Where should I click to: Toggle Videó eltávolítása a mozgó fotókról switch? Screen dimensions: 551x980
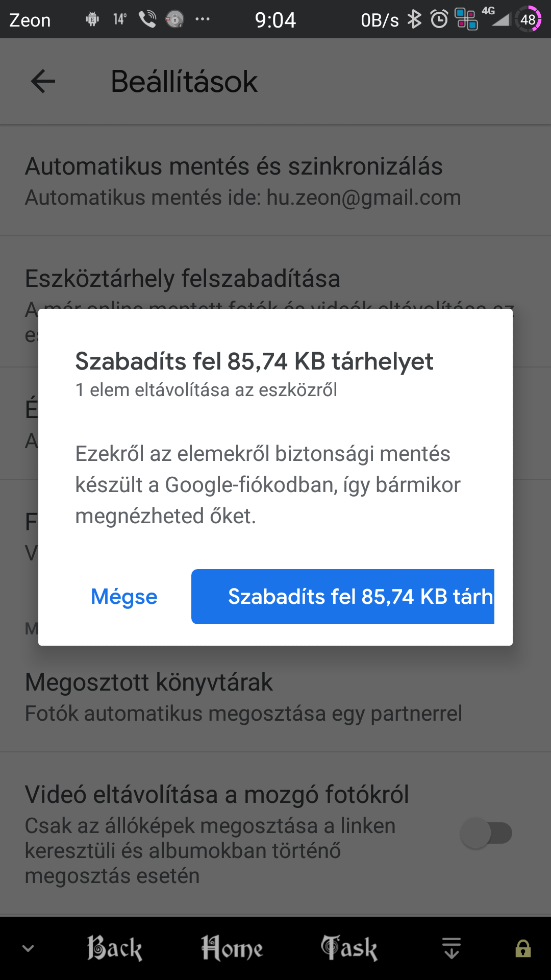[x=486, y=834]
